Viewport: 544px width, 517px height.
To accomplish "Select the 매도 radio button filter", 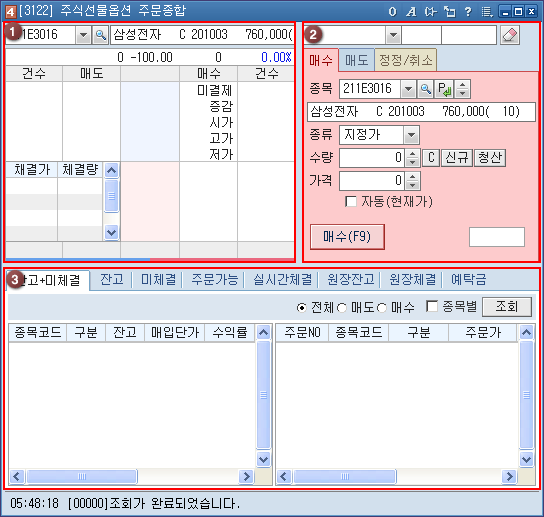I will pos(342,307).
